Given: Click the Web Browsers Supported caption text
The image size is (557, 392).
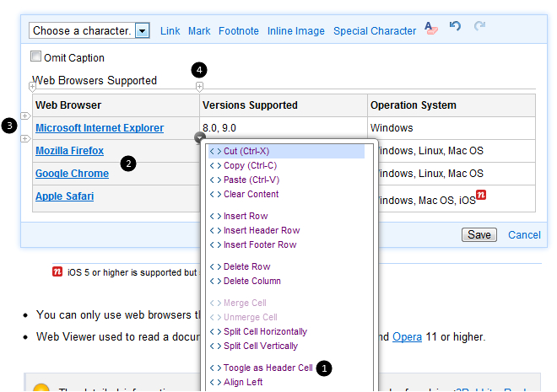Looking at the screenshot, I should tap(95, 81).
